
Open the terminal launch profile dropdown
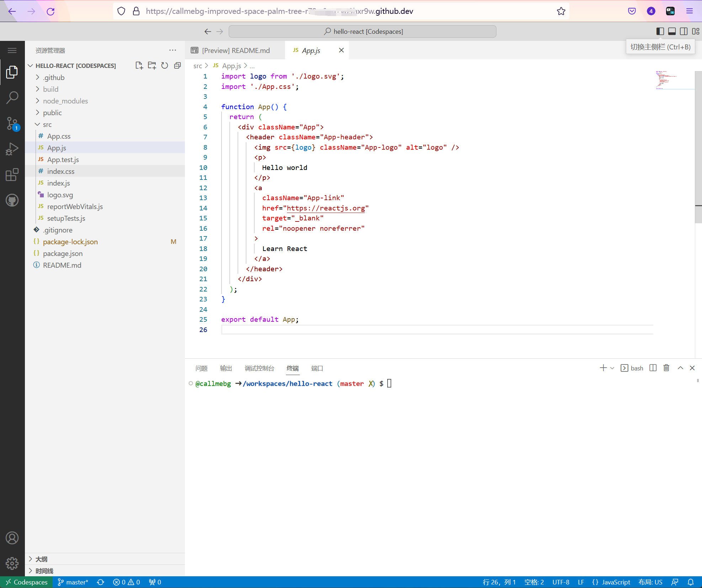coord(612,368)
